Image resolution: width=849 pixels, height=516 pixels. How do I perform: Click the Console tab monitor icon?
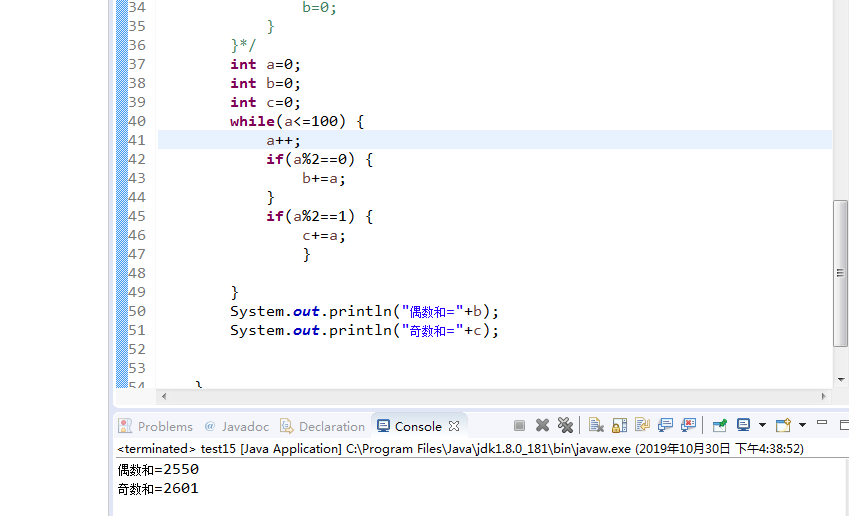pos(383,426)
